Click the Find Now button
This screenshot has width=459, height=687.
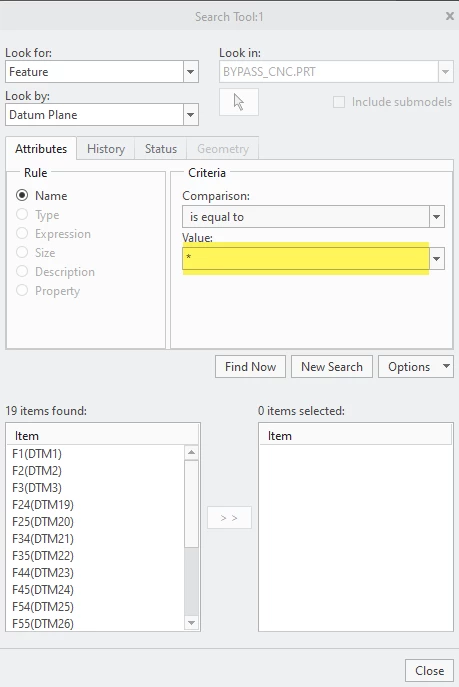pos(251,366)
